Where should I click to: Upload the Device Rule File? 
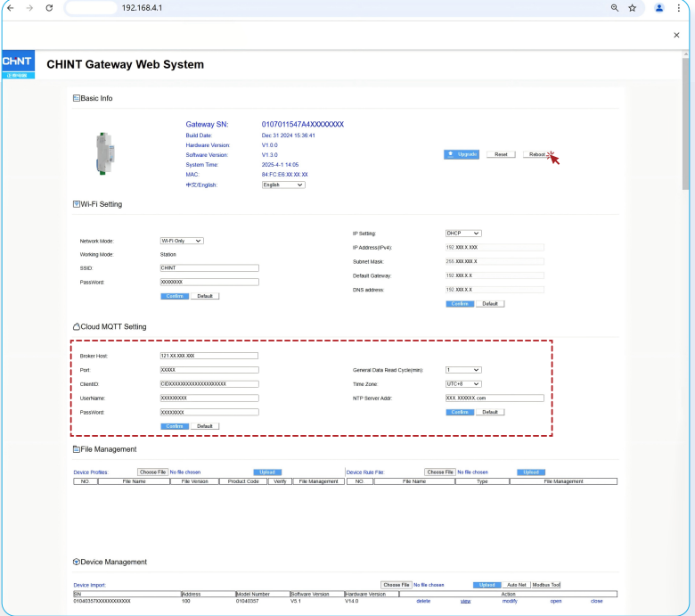531,472
